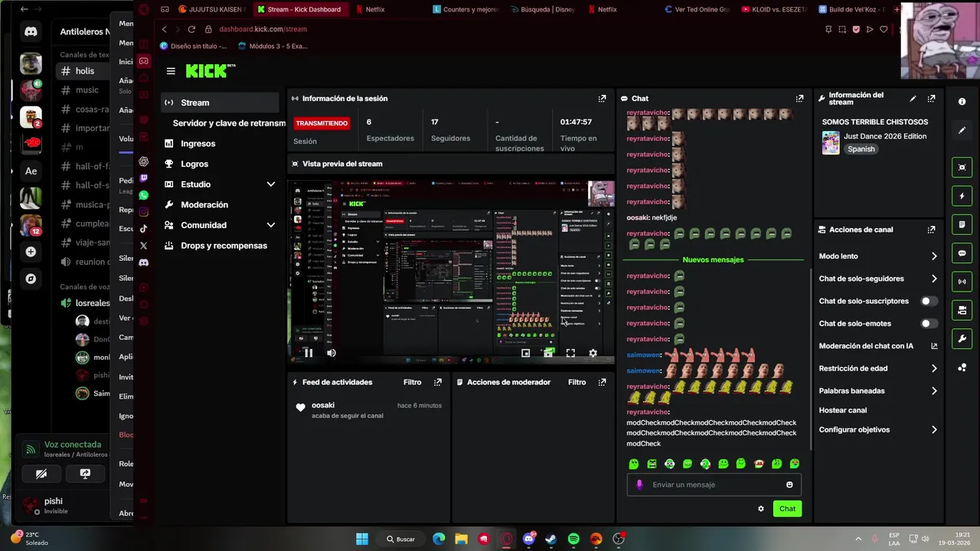This screenshot has height=551, width=980.
Task: Mute the stream preview volume
Action: [x=332, y=353]
